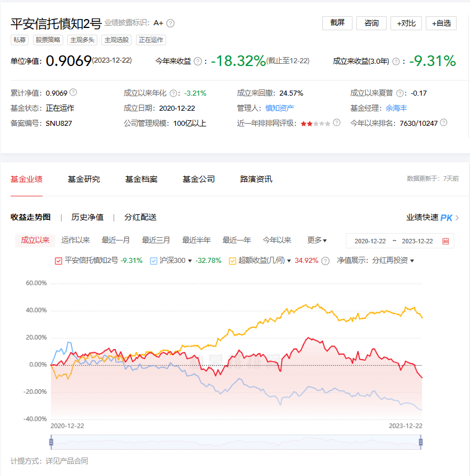The height and width of the screenshot is (476, 470).
Task: Click help icon beside 成立以来夏普
Action: point(400,93)
